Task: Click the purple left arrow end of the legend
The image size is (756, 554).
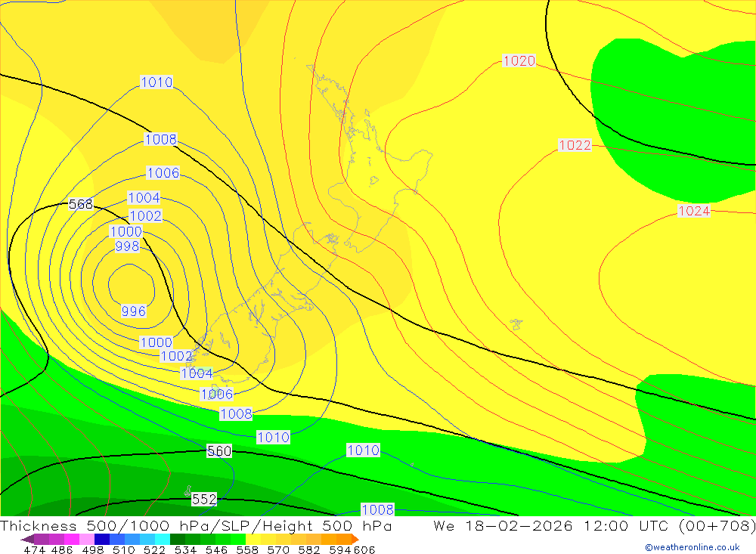Action: pos(27,539)
